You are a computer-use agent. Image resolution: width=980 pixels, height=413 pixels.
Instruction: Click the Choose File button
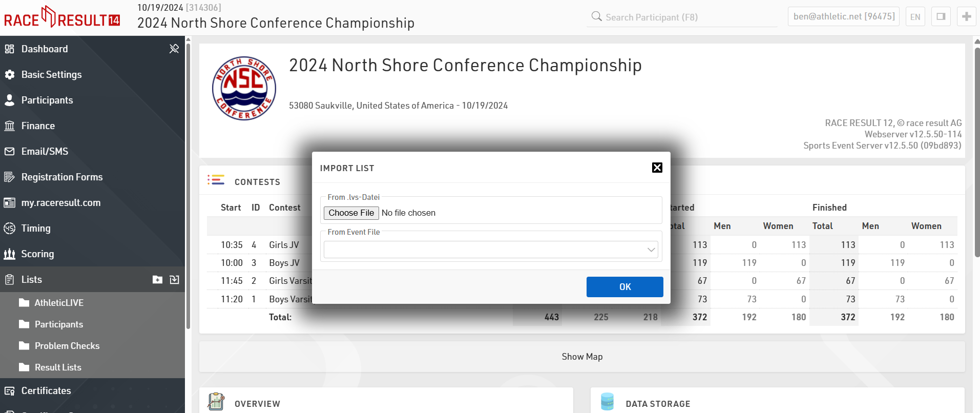(351, 213)
